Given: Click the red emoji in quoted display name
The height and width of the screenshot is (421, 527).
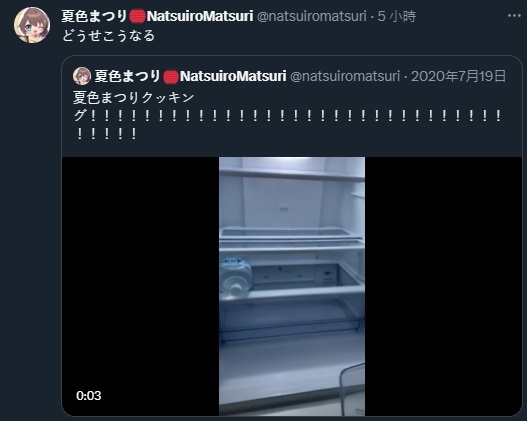Looking at the screenshot, I should pos(171,77).
